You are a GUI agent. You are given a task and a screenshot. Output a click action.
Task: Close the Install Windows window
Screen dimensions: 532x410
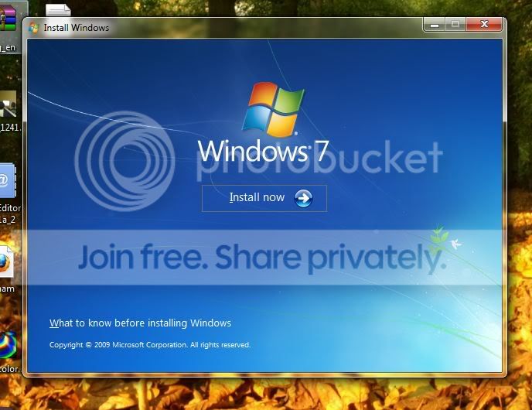[x=484, y=24]
